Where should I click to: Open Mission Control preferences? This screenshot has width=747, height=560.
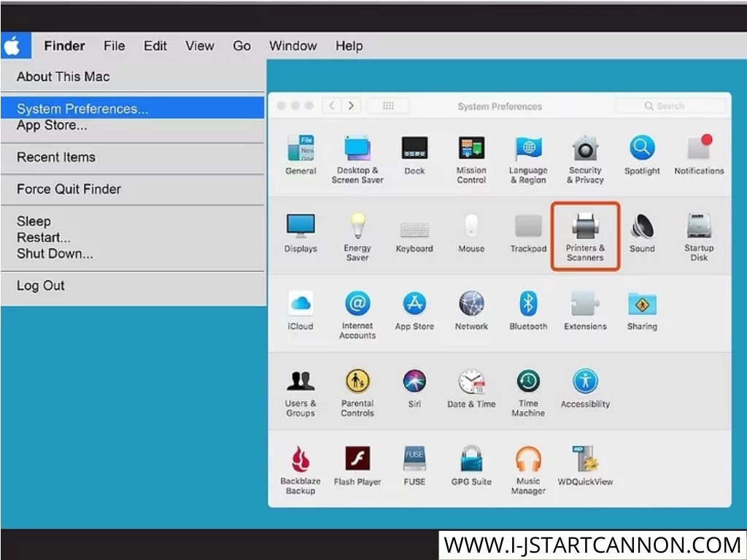pyautogui.click(x=471, y=160)
